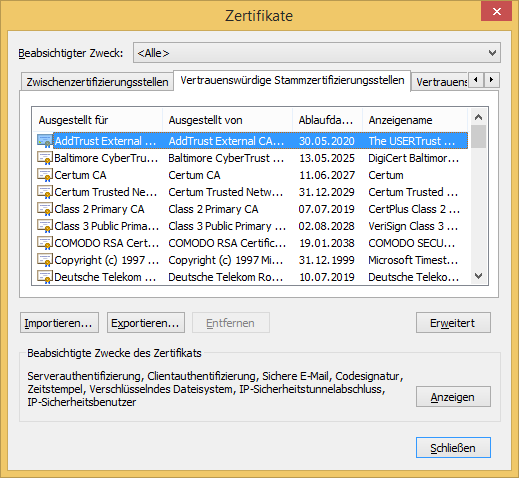Click display name COMODO SECU...
The width and height of the screenshot is (519, 478).
[412, 243]
